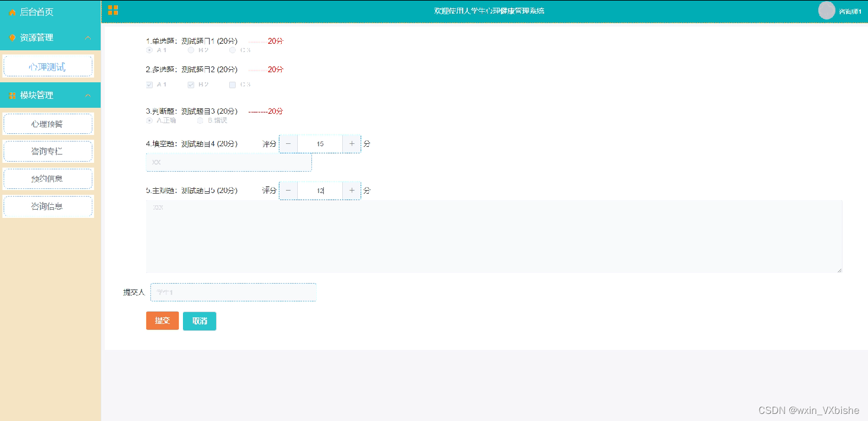Open the 咨询信息 menu item
The image size is (868, 421).
48,206
